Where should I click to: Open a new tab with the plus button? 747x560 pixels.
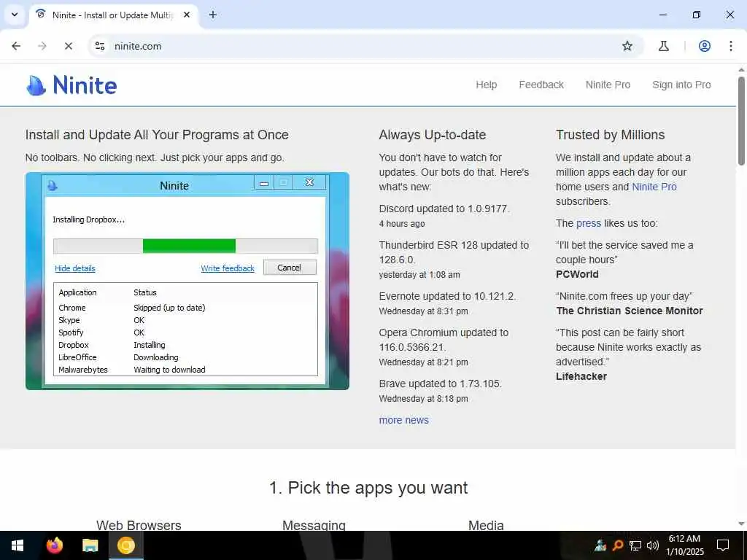click(213, 15)
